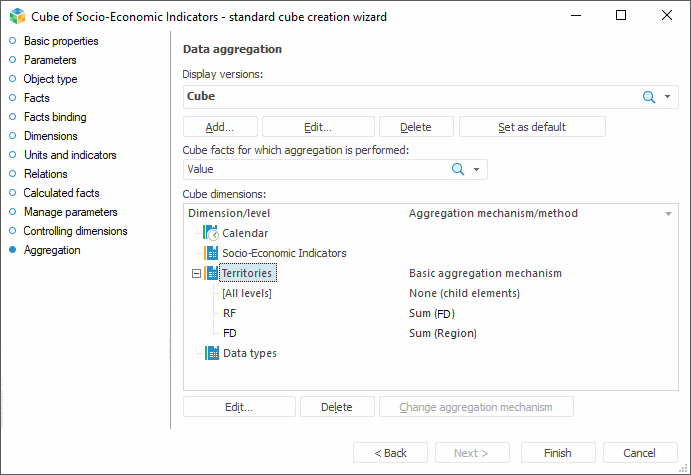The height and width of the screenshot is (475, 691).
Task: Click the Calendar dimension icon
Action: click(211, 233)
